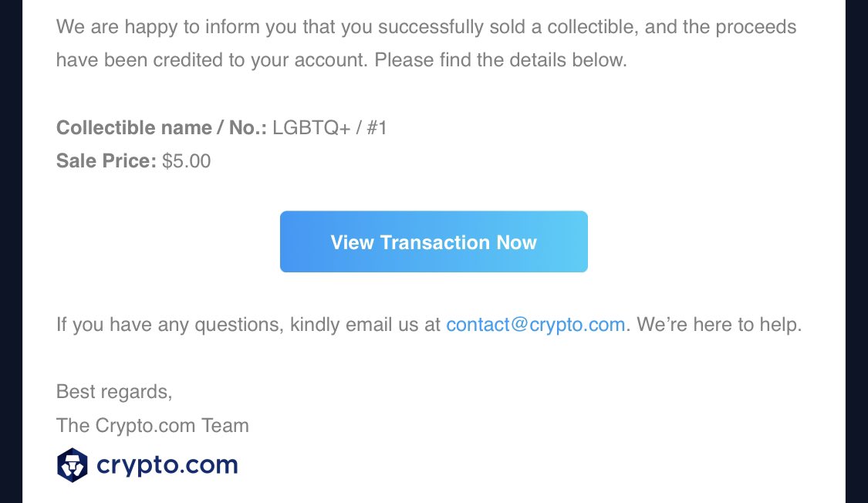
Task: Select the 'Collectible name / No.:' bold label
Action: (x=161, y=128)
